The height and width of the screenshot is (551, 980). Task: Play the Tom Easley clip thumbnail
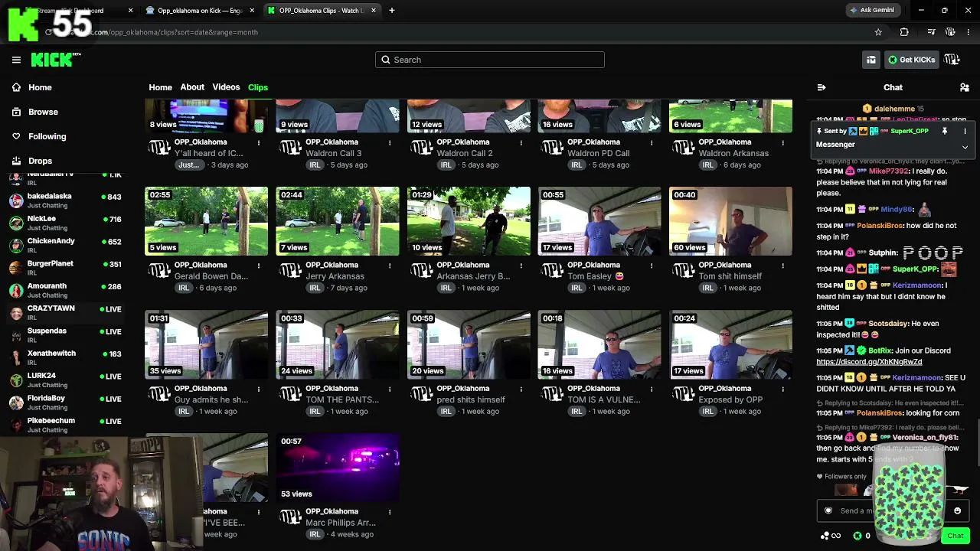(x=599, y=221)
